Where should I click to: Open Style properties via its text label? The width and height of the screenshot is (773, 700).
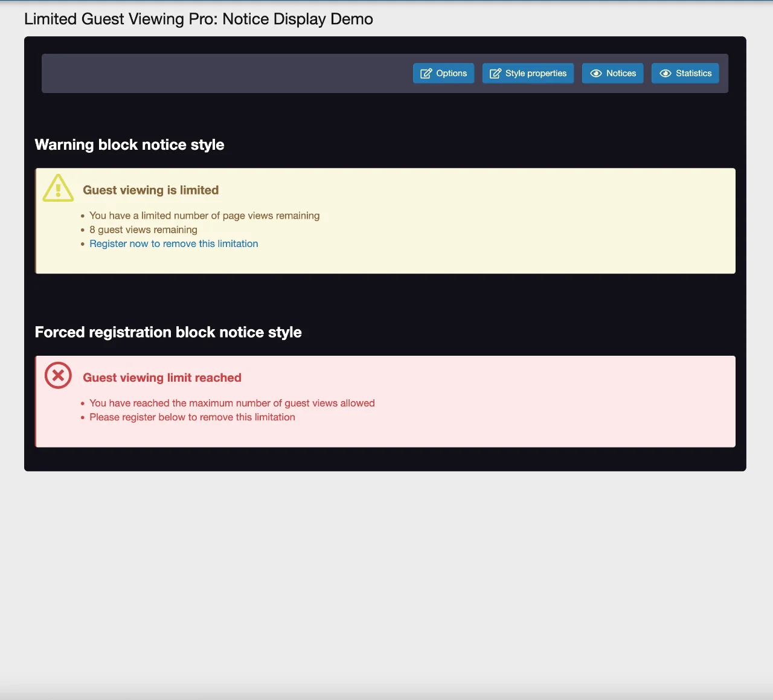coord(536,74)
